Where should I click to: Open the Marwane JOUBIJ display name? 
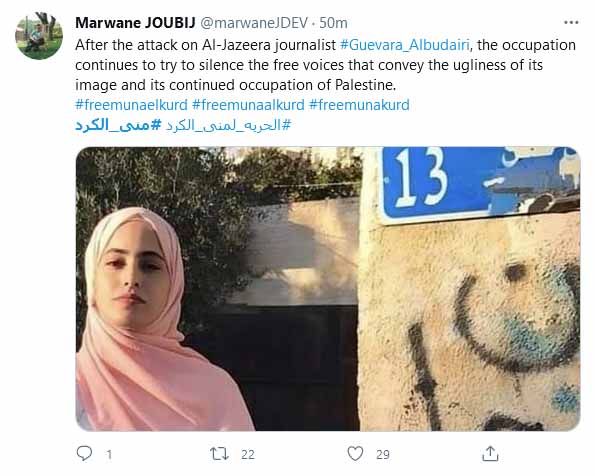(x=135, y=23)
